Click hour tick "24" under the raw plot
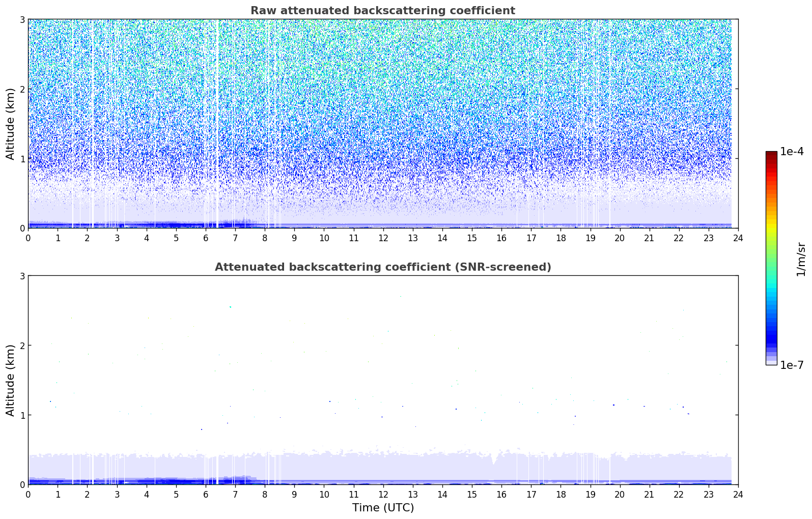This screenshot has width=812, height=519. 738,238
